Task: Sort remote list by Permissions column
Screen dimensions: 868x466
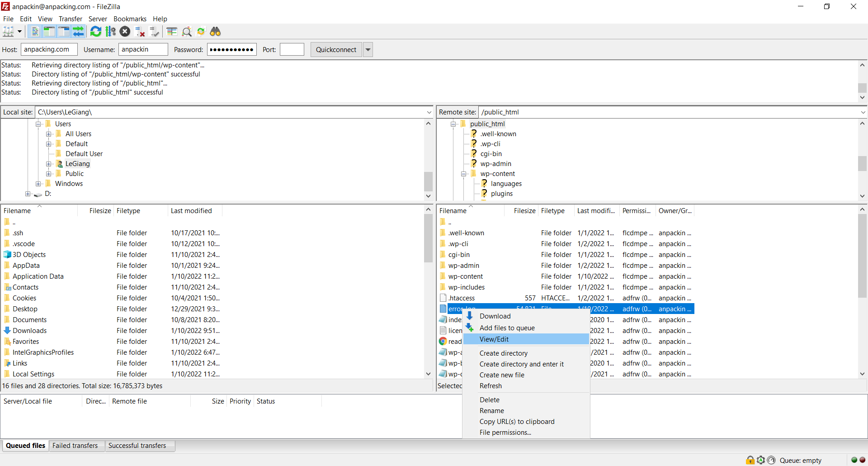Action: coord(637,211)
